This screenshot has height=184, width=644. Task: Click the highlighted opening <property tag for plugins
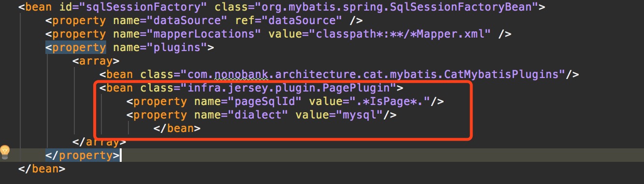[75, 48]
